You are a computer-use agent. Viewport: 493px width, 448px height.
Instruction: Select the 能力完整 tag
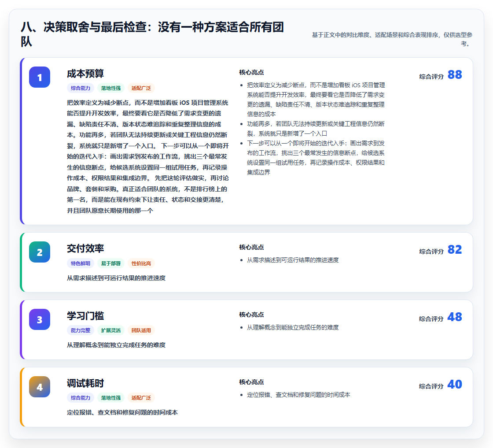(x=81, y=330)
